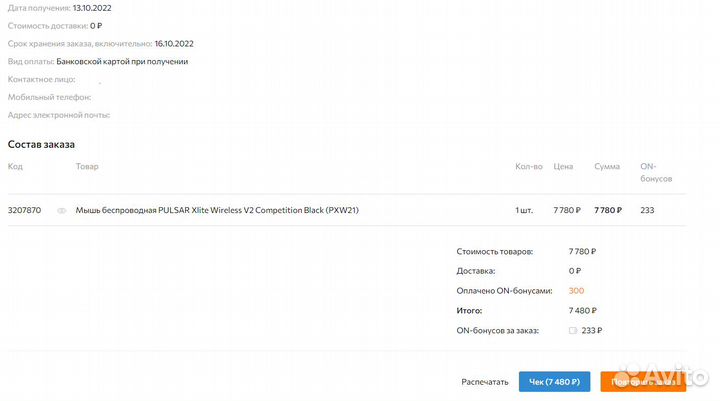
Task: Click the Цена column header
Action: (x=563, y=166)
